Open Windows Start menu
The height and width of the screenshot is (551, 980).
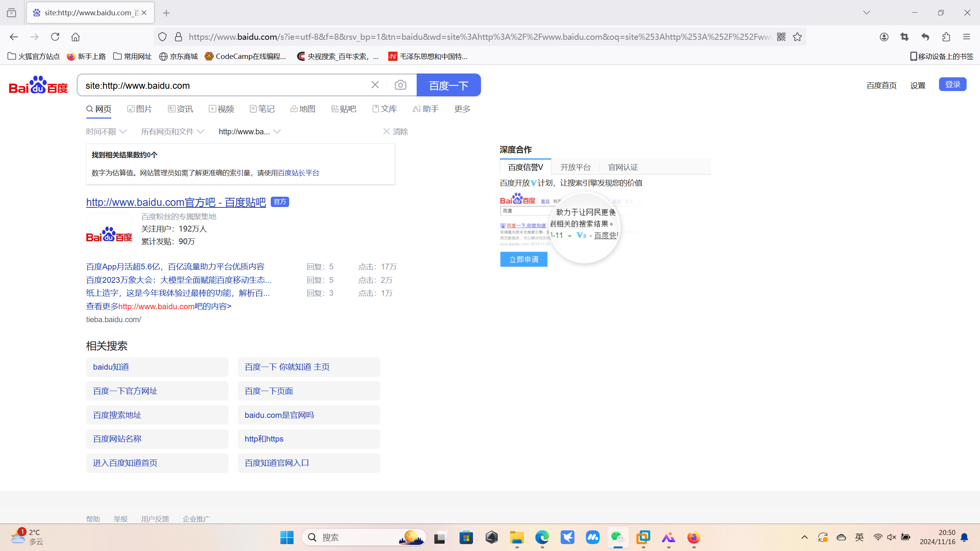tap(287, 537)
